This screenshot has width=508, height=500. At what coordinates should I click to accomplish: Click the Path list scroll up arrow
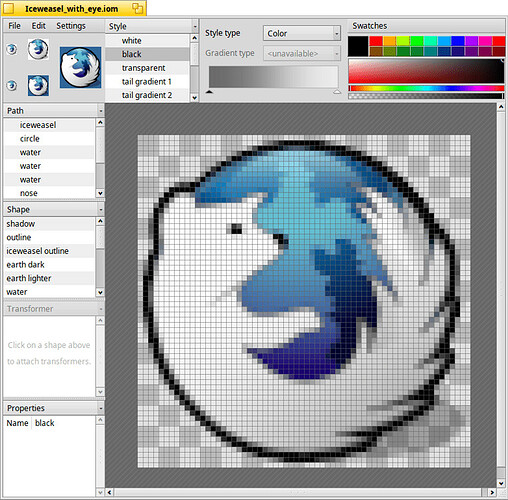point(100,123)
